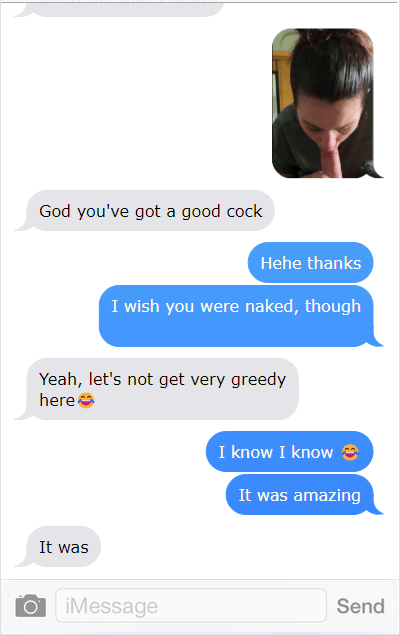Open the camera icon for attachments
400x635 pixels.
(30, 605)
